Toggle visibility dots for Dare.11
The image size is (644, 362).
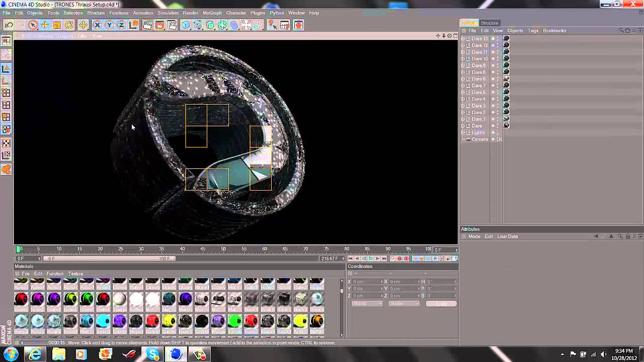click(498, 52)
